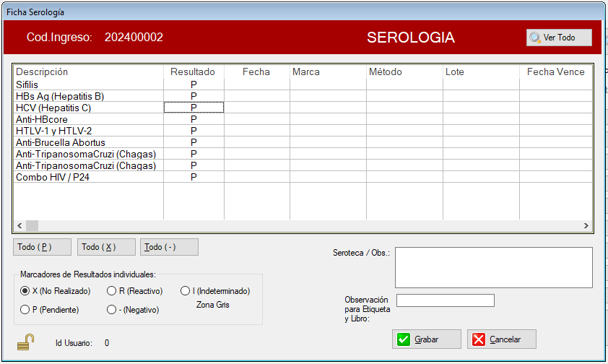Click the green checkmark Grabar icon
Viewport: 608px width, 364px height.
(x=404, y=339)
